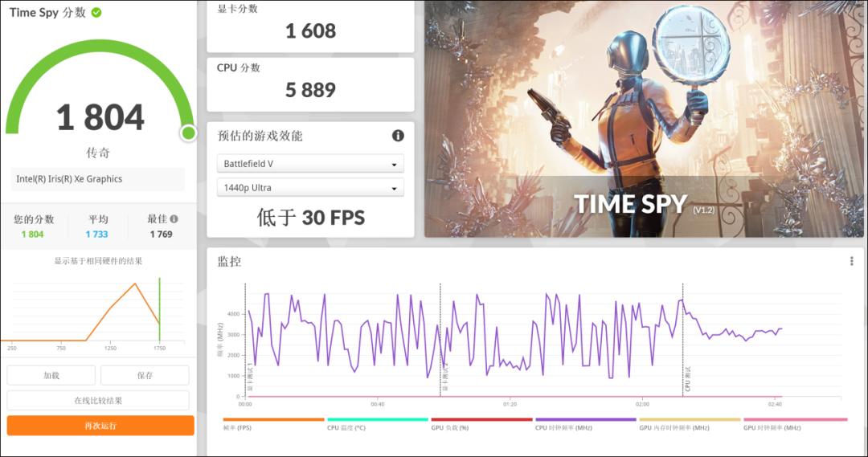Click the green score line in distribution chart
The height and width of the screenshot is (457, 868).
[159, 310]
